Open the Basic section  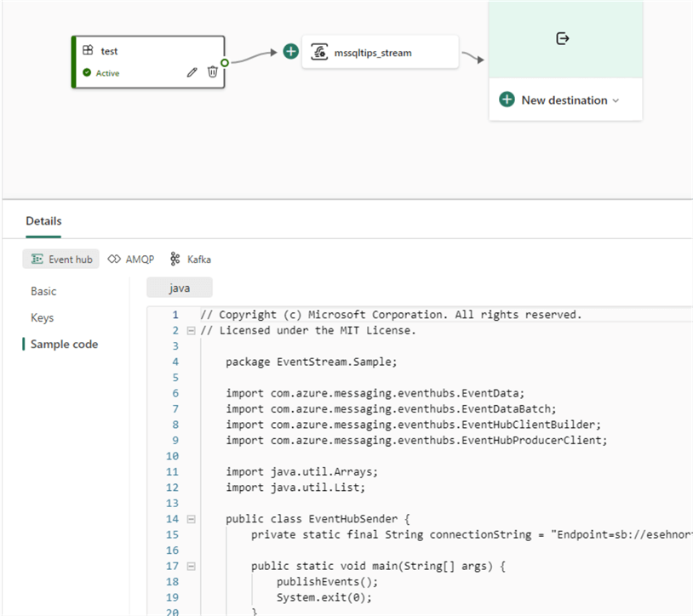[43, 291]
